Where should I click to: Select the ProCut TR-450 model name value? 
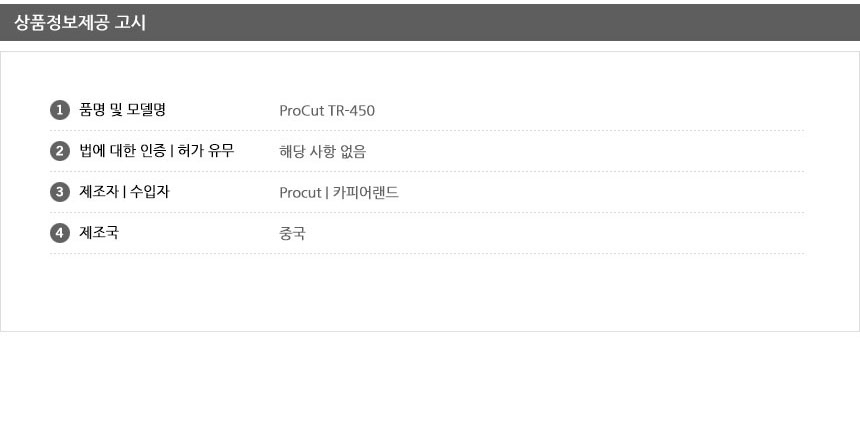tap(327, 110)
